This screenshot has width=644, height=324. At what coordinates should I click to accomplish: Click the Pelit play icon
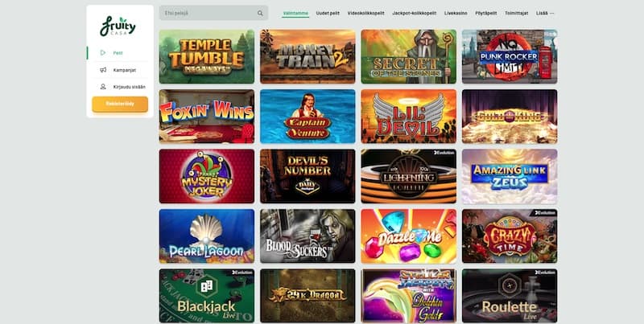pos(103,53)
